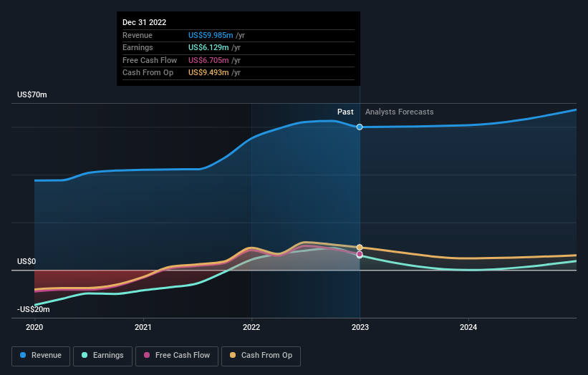
Task: Click the 2020 x-axis label
Action: click(34, 328)
